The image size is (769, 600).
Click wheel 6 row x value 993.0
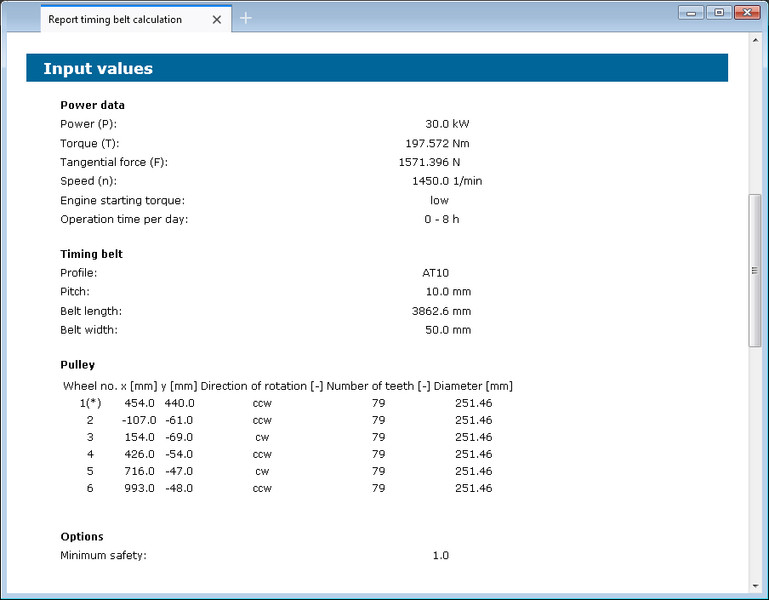tap(139, 488)
